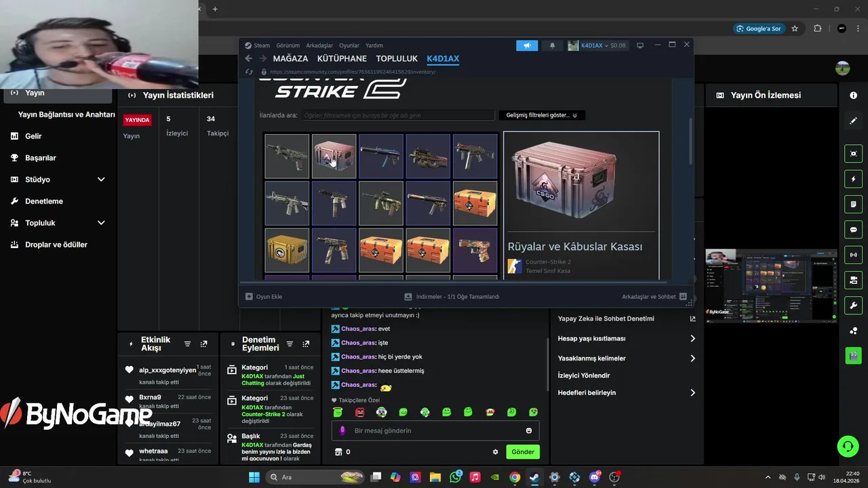Pop out the Etkinlik Akışı panel

pos(203,344)
